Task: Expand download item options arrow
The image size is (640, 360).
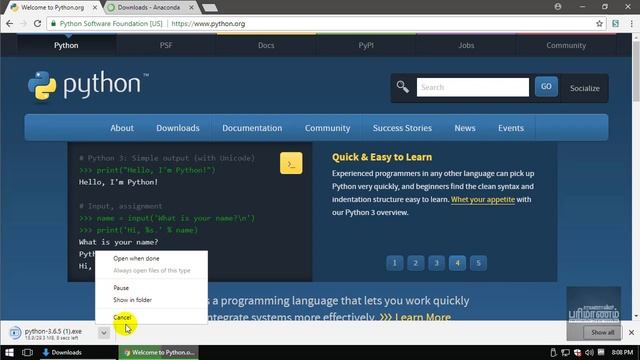Action: [104, 333]
